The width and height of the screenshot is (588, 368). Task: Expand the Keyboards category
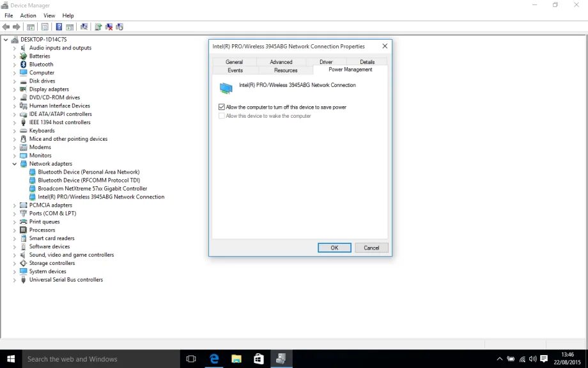[14, 131]
